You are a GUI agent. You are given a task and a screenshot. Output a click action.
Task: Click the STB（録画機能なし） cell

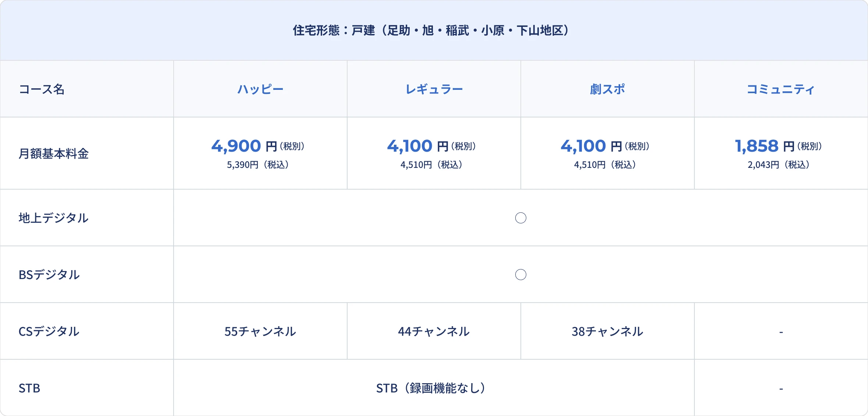tap(431, 388)
